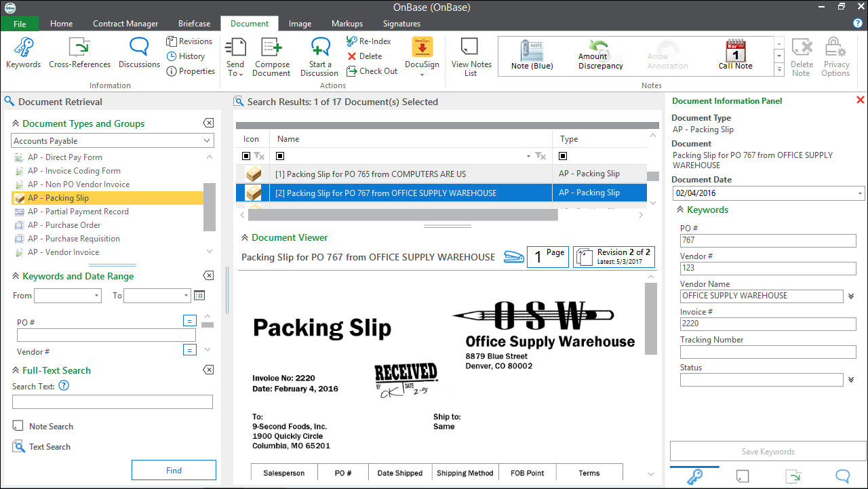Switch to the Markups tab
868x489 pixels.
(x=347, y=24)
